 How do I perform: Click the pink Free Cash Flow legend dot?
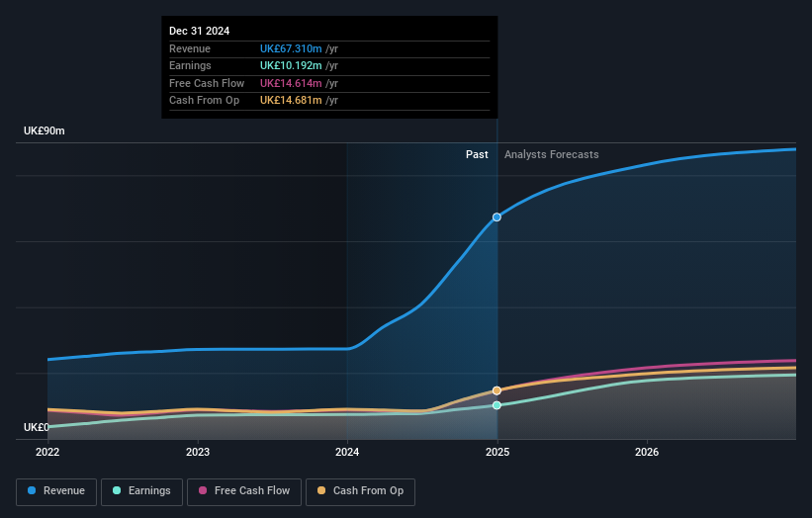[203, 490]
